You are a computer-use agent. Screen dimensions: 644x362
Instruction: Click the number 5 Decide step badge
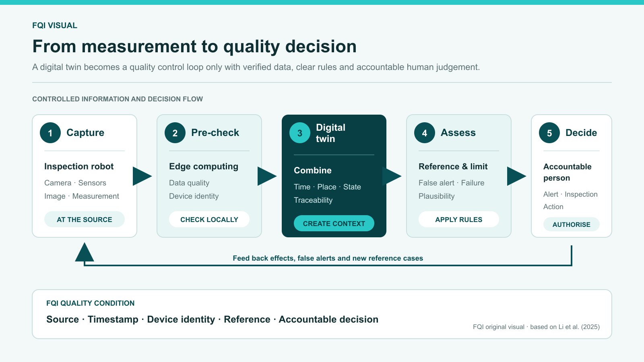549,133
